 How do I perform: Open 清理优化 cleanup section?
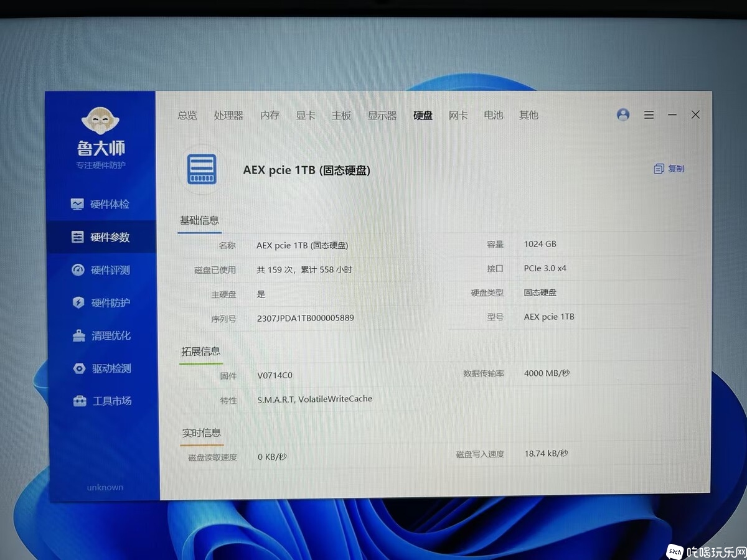[101, 335]
